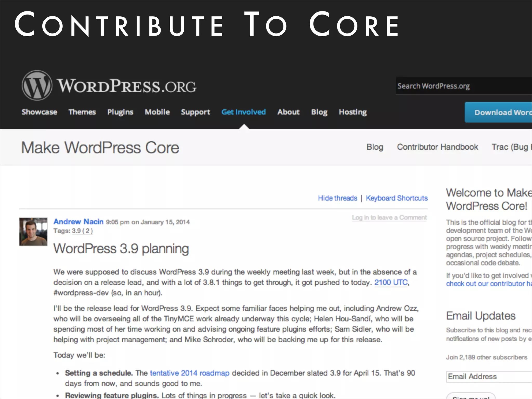Focus the Search WordPress.org field
The width and height of the screenshot is (532, 399).
(464, 86)
